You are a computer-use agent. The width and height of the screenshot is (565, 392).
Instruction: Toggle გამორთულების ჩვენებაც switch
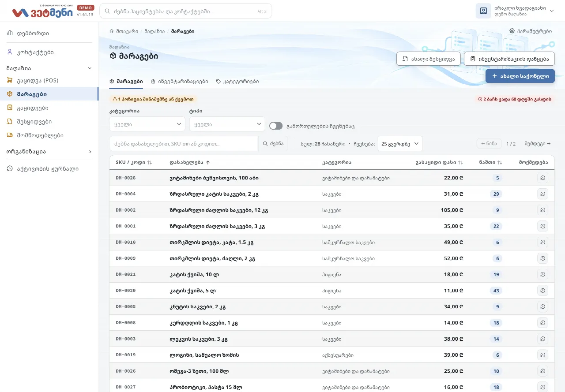pos(276,126)
